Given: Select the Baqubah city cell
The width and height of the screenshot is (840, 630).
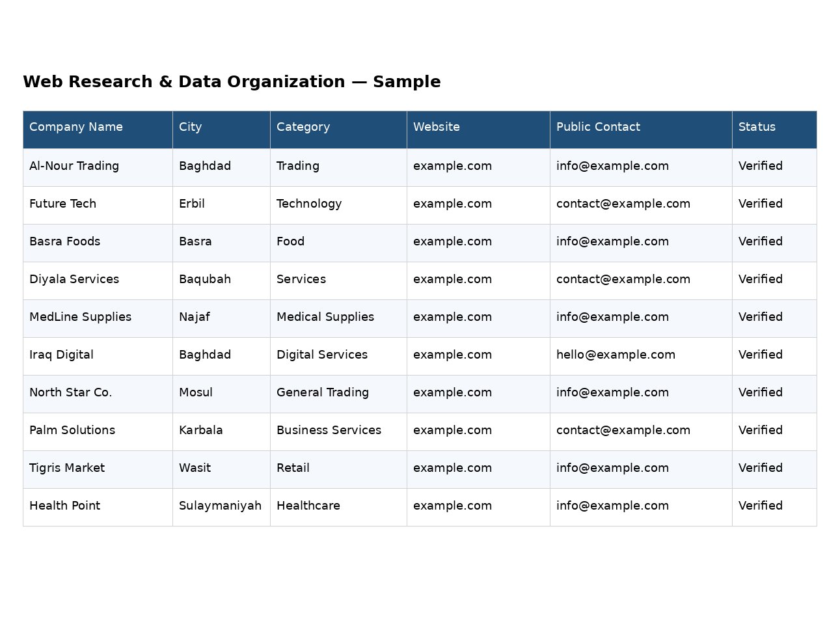Looking at the screenshot, I should point(221,281).
